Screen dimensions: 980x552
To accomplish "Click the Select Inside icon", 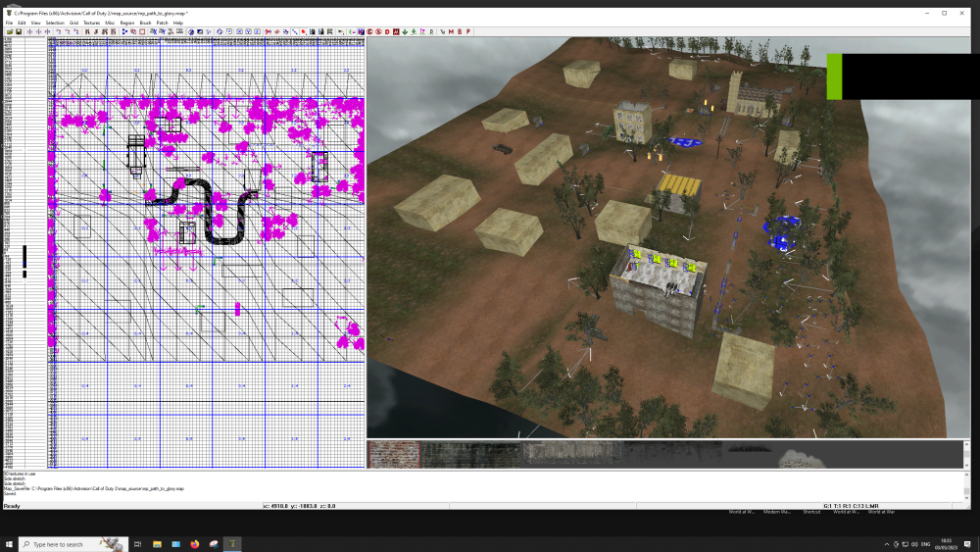I will click(x=113, y=31).
